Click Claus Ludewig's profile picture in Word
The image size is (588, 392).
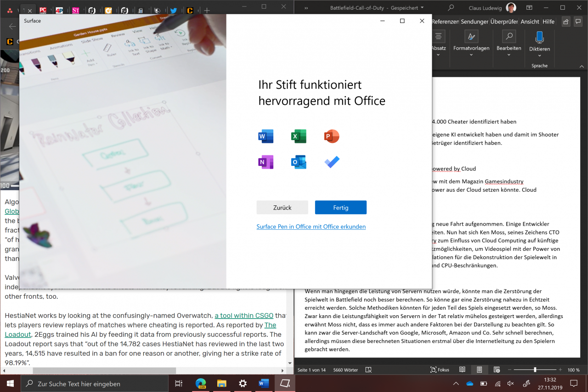(x=510, y=8)
